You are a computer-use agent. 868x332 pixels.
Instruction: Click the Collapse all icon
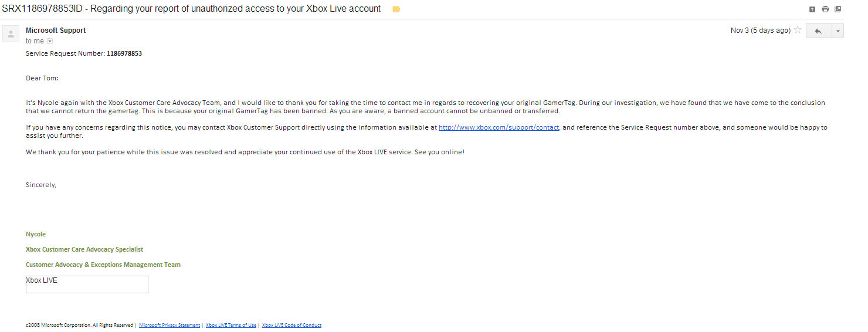click(x=812, y=9)
